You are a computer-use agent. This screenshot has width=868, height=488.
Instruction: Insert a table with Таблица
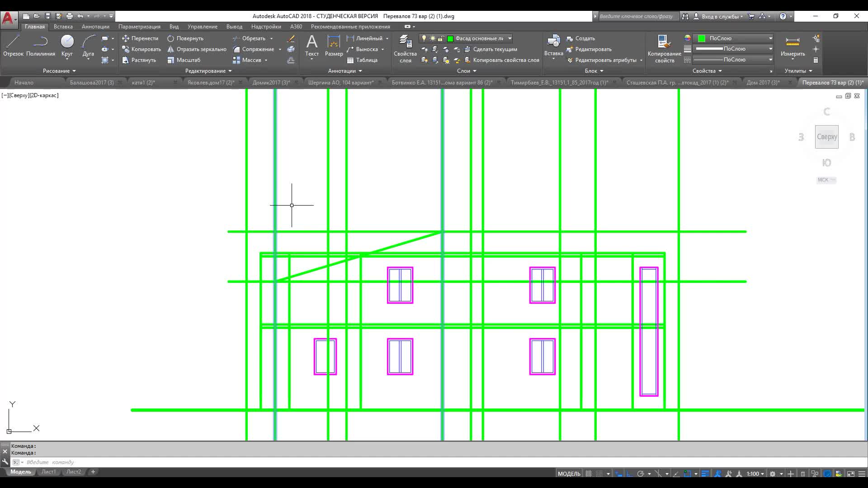[362, 60]
